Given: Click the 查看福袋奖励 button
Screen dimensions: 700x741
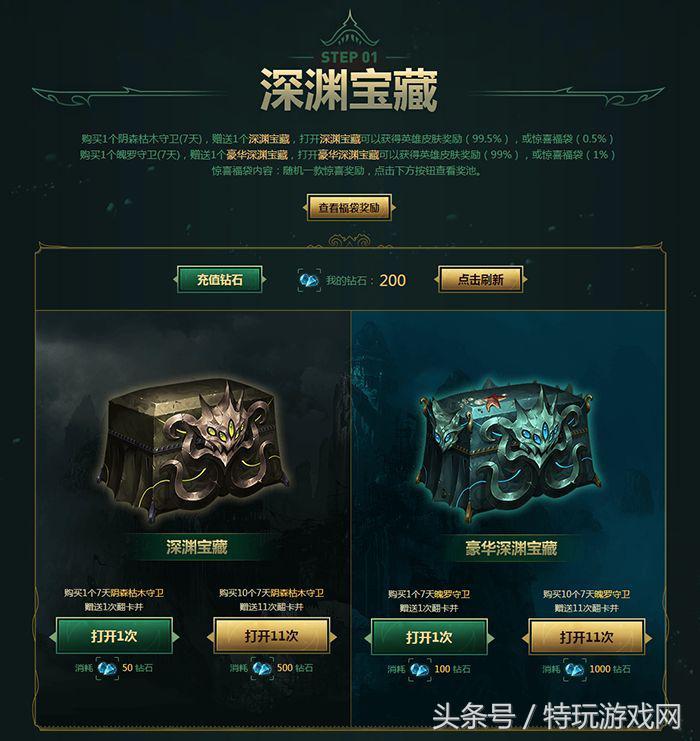Looking at the screenshot, I should (349, 207).
